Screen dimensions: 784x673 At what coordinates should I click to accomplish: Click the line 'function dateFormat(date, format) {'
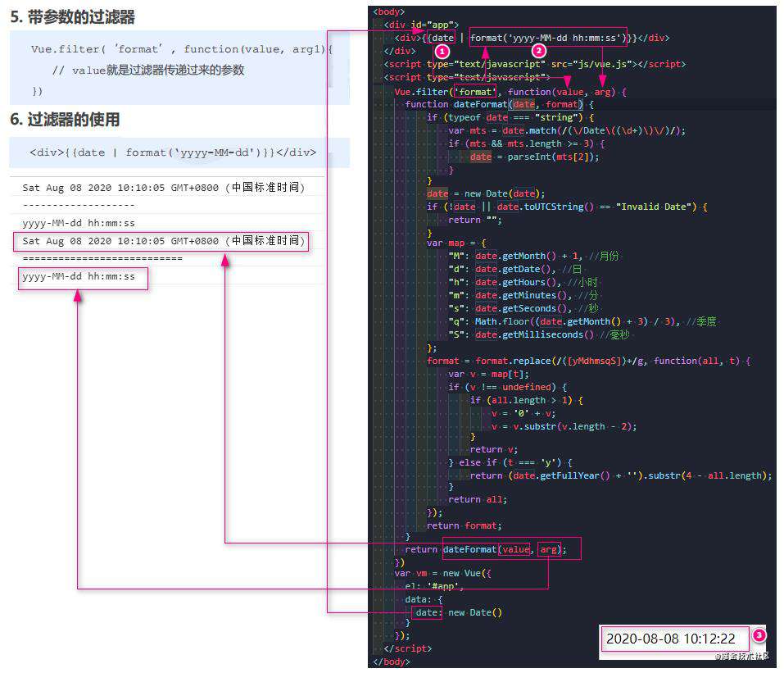tap(499, 104)
